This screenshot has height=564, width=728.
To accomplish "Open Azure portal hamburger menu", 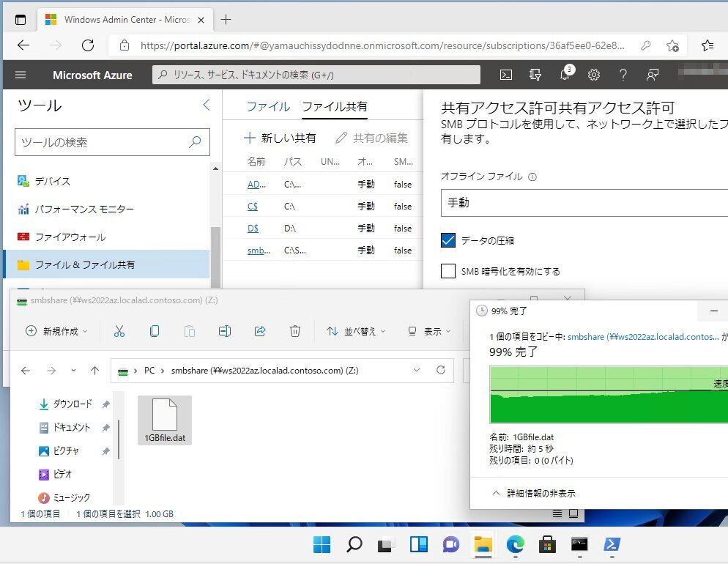I will (21, 75).
